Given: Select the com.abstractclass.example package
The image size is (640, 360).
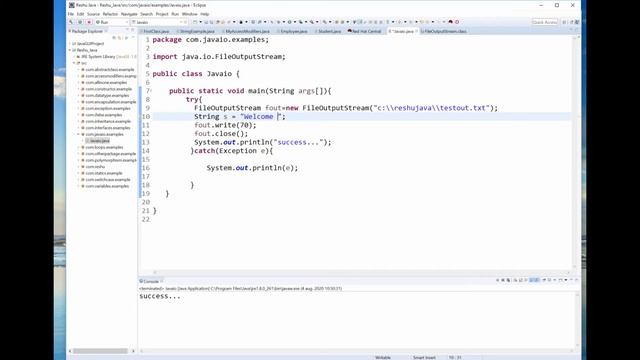Looking at the screenshot, I should pyautogui.click(x=109, y=69).
